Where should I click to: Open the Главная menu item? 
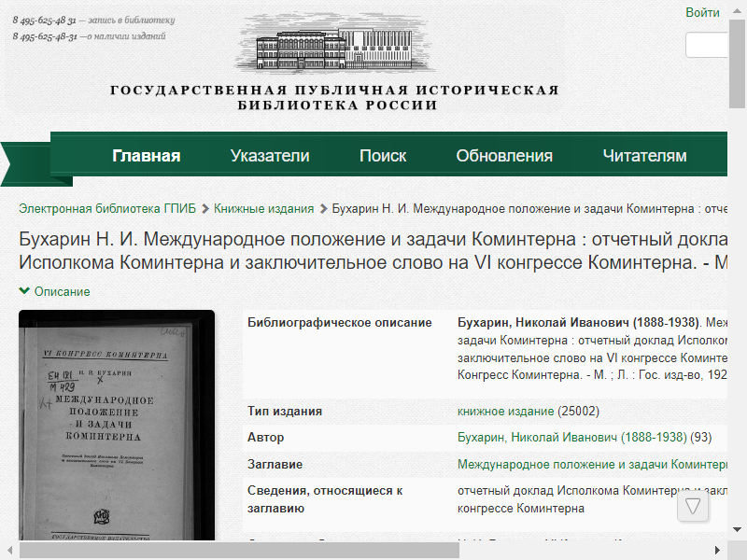(x=147, y=156)
